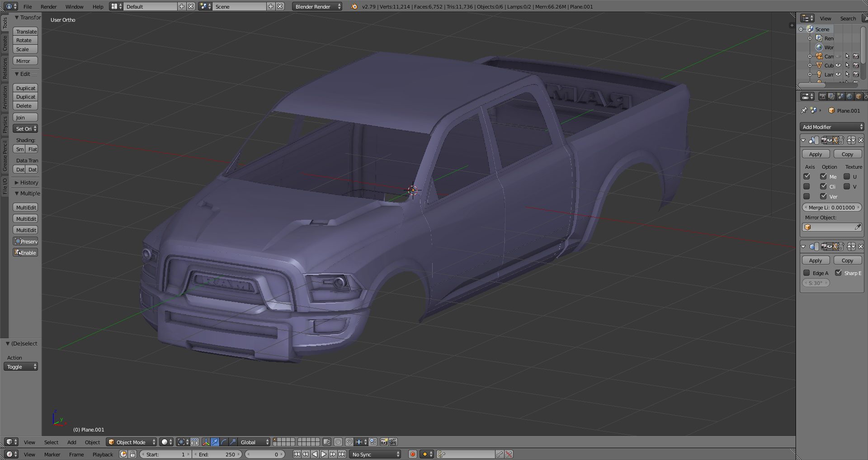Remove the Mirror modifier with X
Viewport: 868px width, 460px height.
(x=861, y=140)
